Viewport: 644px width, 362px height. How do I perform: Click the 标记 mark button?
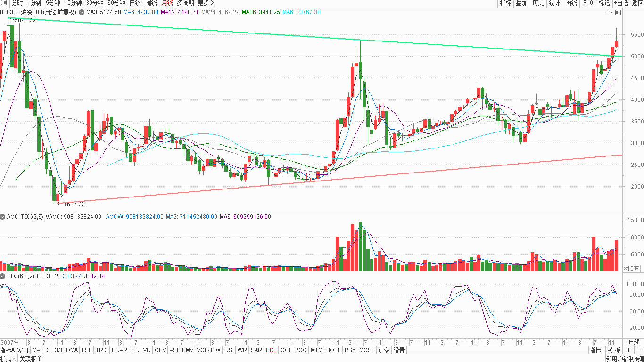tap(604, 3)
